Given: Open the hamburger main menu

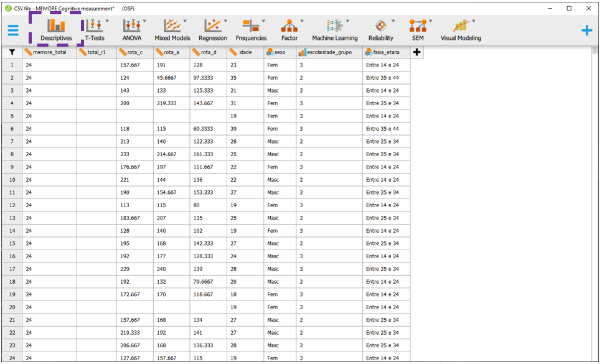Looking at the screenshot, I should click(13, 30).
